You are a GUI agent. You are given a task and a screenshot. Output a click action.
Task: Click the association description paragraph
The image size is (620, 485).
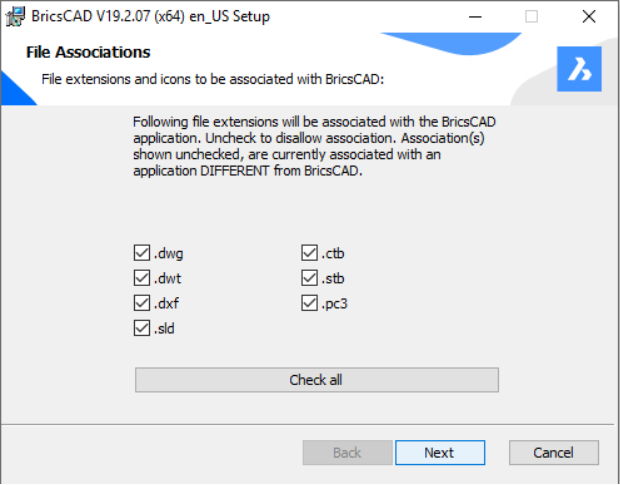point(314,146)
